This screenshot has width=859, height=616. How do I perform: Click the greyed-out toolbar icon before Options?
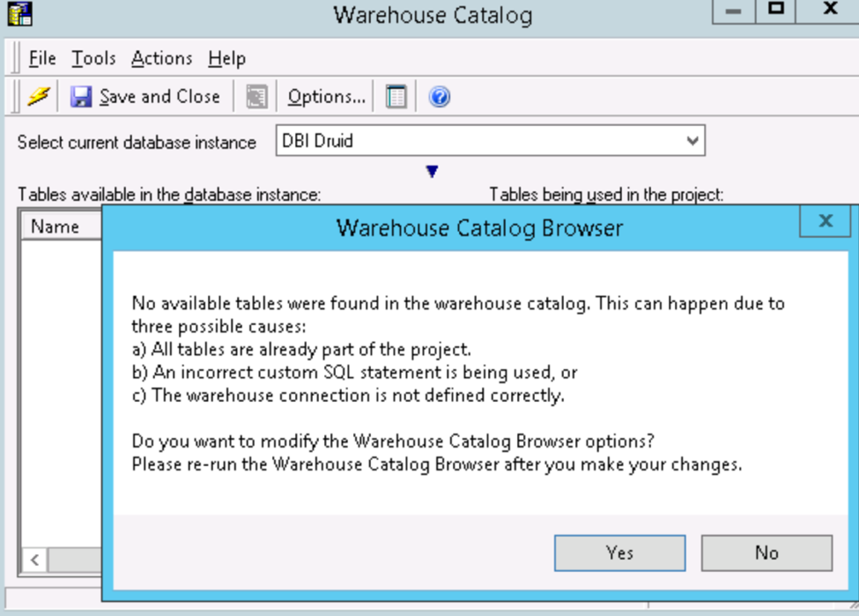(256, 96)
